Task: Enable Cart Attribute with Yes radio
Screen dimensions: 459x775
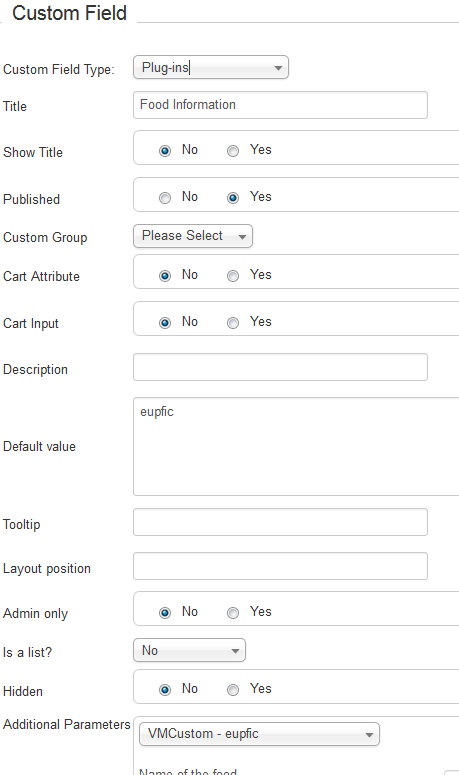Action: [233, 276]
